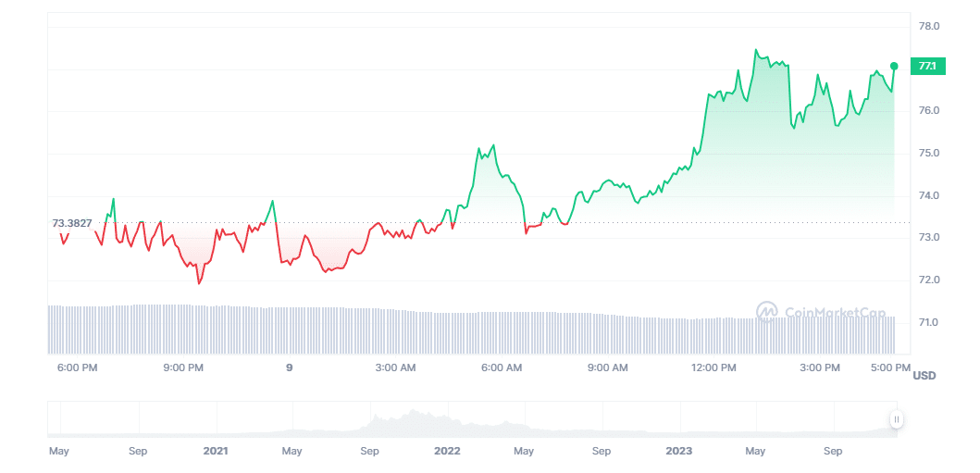Screen dimensions: 980x473
Task: Click the 5:00 PM time axis label
Action: [890, 367]
